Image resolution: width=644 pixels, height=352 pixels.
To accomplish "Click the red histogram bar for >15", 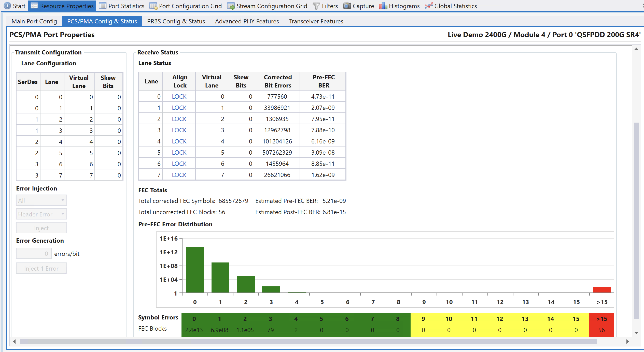I will click(602, 289).
